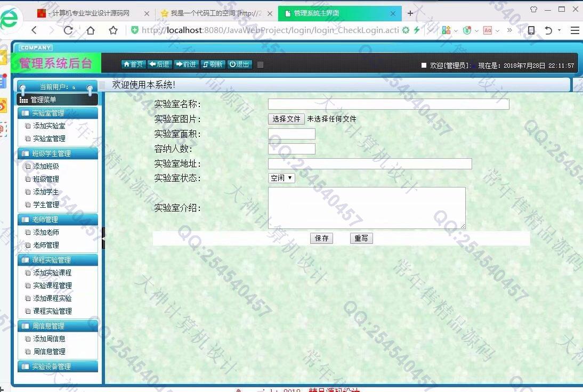Image resolution: width=583 pixels, height=392 pixels.
Task: Reload the page with browser refresh icon
Action: pos(68,30)
